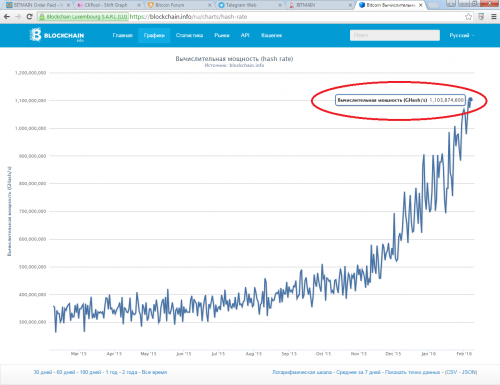Open the API navigation item
500x385 pixels.
[245, 35]
